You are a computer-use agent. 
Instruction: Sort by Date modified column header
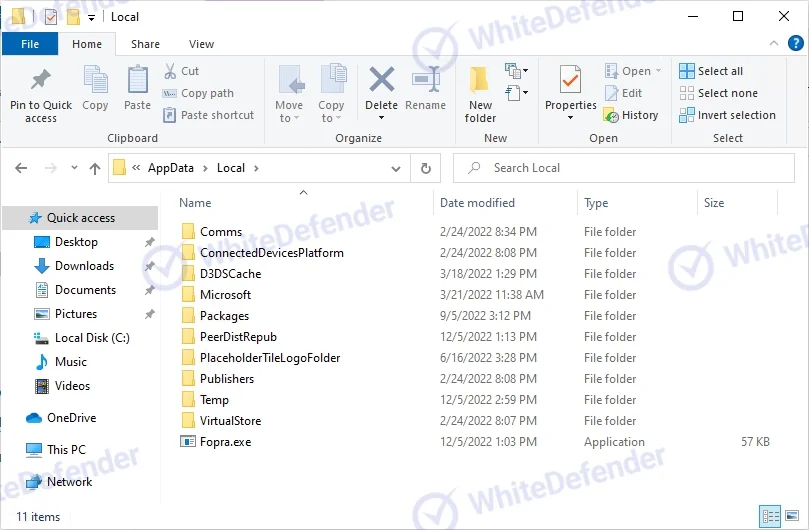pyautogui.click(x=477, y=203)
